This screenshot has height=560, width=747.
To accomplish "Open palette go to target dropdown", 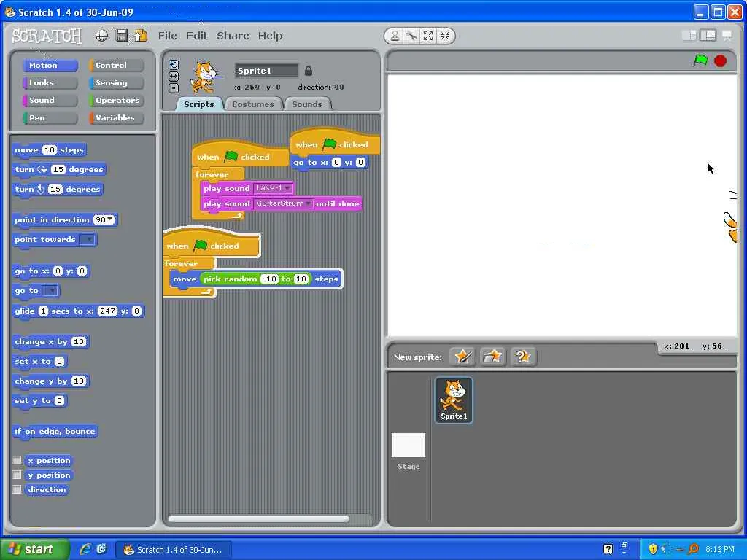I will point(50,290).
